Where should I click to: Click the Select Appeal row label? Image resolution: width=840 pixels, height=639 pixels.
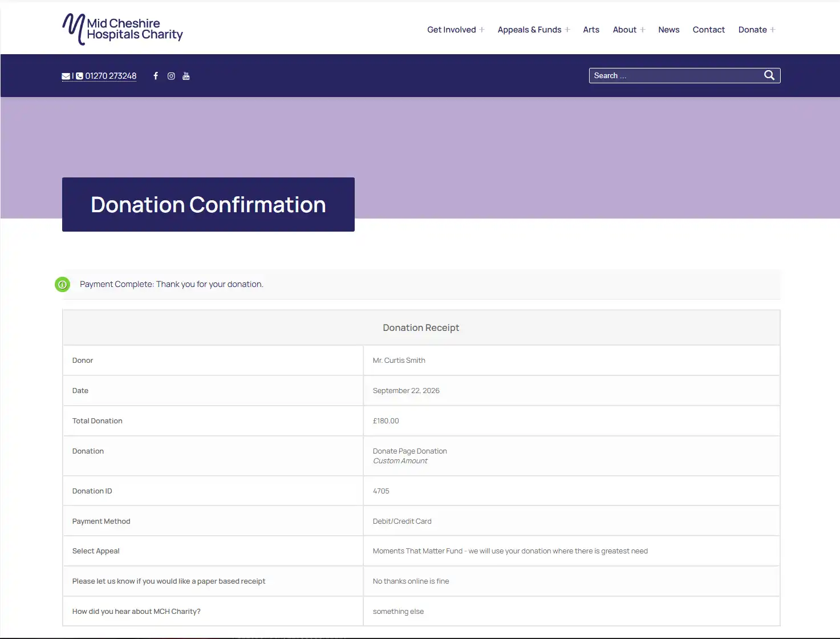click(x=96, y=551)
